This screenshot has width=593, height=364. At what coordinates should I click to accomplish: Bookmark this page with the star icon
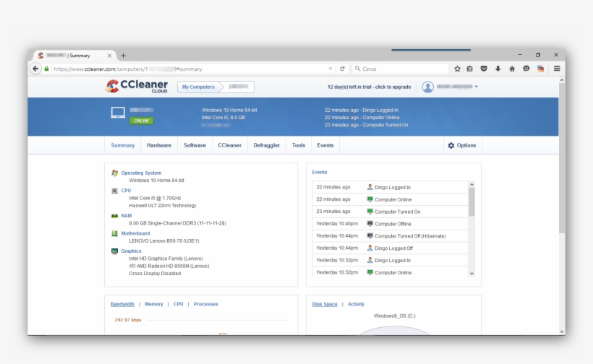pyautogui.click(x=457, y=69)
